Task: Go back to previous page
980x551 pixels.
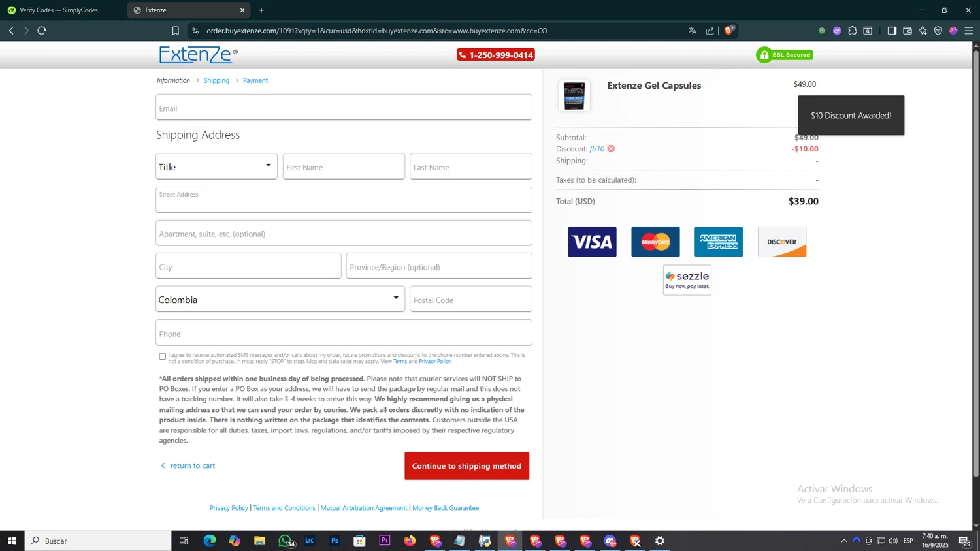Action: coord(11,31)
